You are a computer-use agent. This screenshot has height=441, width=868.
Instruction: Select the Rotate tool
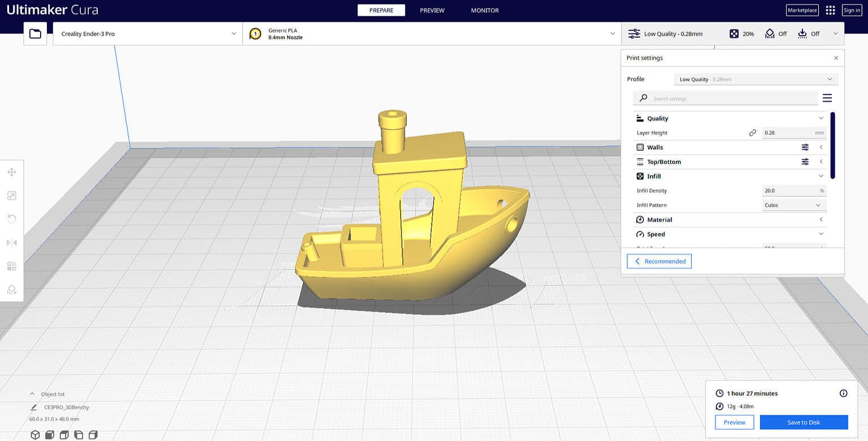click(x=11, y=218)
